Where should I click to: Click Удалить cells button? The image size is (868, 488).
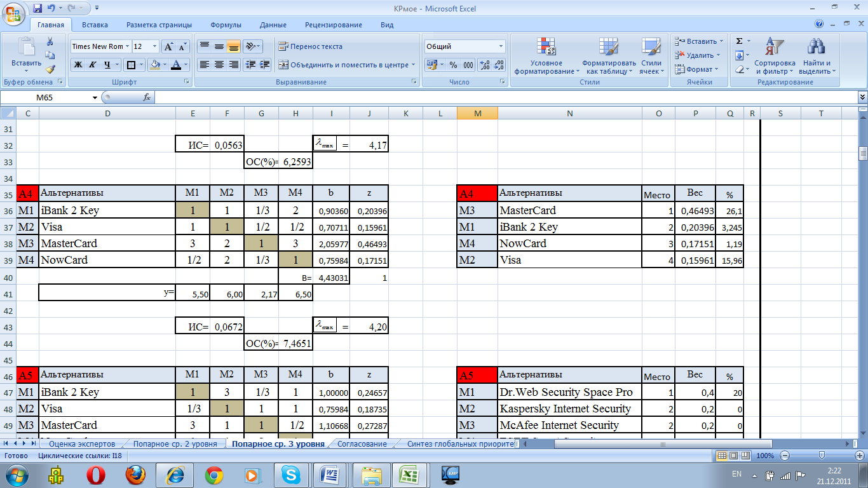tap(696, 55)
